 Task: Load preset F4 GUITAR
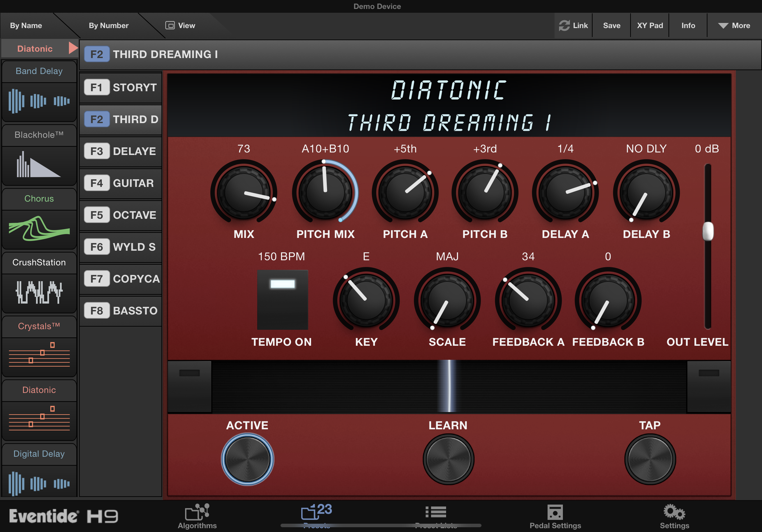121,183
